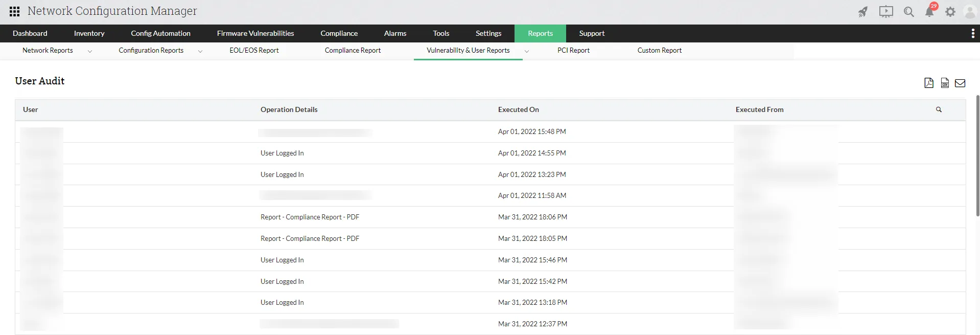Sort by Operation Details column header
The width and height of the screenshot is (980, 335).
click(289, 109)
